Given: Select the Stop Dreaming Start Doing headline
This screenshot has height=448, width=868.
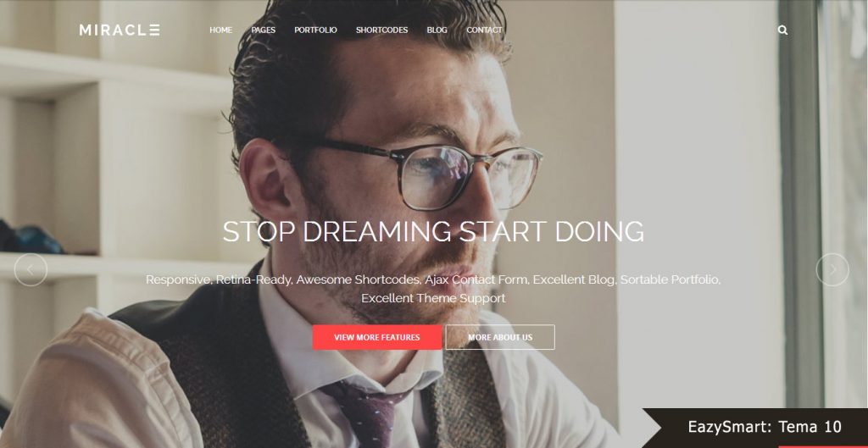Looking at the screenshot, I should point(433,232).
